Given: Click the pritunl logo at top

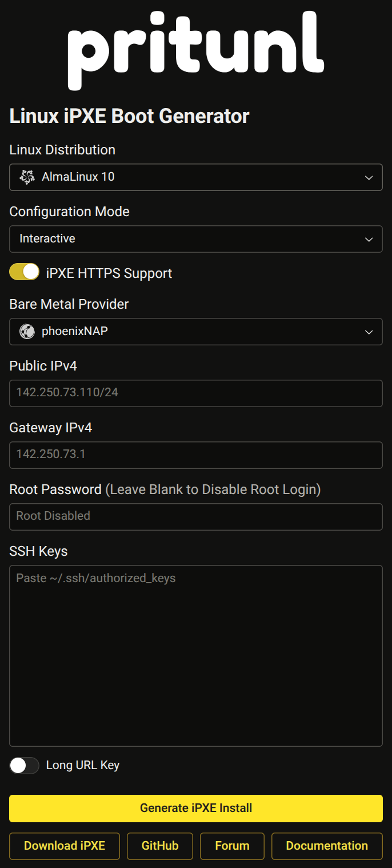Looking at the screenshot, I should pos(196,51).
